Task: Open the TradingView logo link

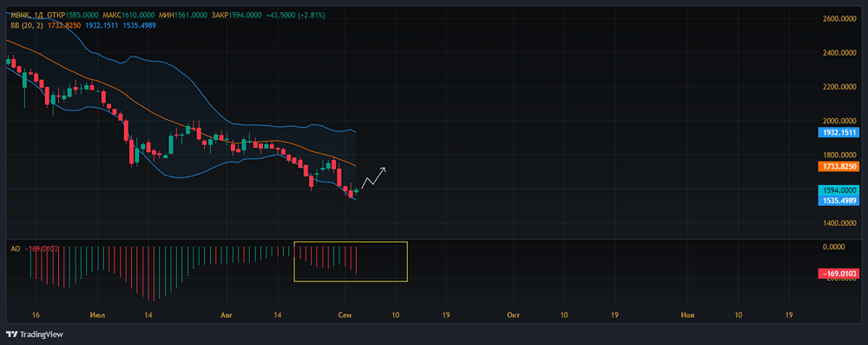Action: tap(34, 335)
